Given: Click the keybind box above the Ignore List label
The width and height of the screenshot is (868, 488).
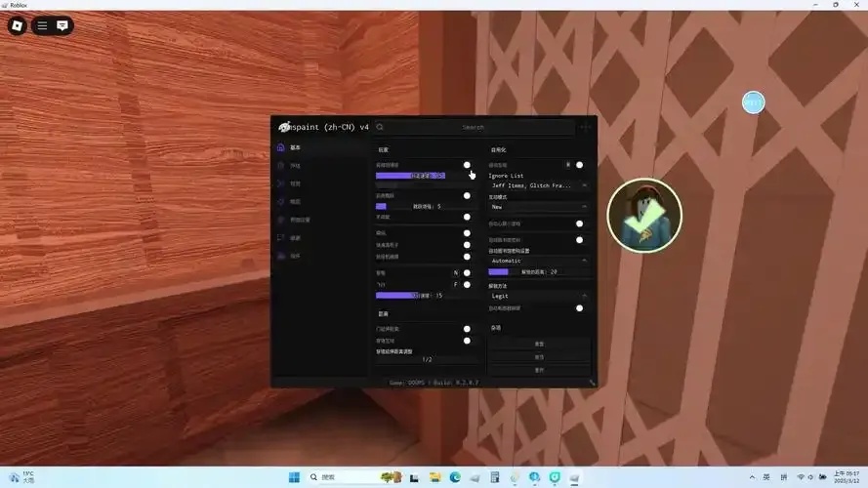Looking at the screenshot, I should [568, 165].
